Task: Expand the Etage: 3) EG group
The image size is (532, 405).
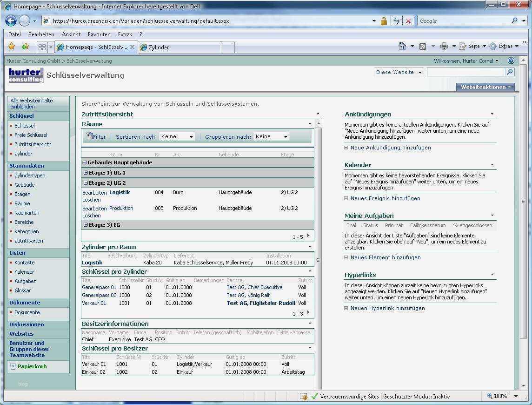Action: (86, 225)
